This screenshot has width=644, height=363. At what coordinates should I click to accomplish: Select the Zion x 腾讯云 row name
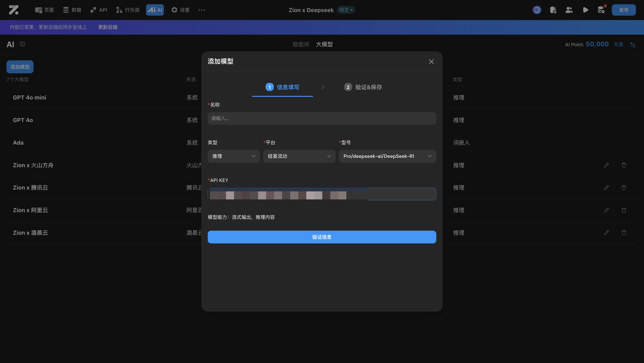click(x=30, y=188)
